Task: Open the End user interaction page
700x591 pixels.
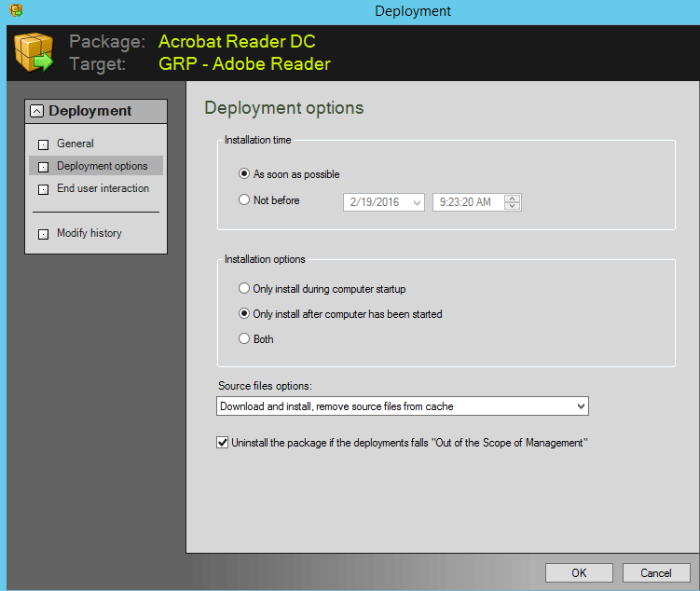Action: (x=103, y=188)
